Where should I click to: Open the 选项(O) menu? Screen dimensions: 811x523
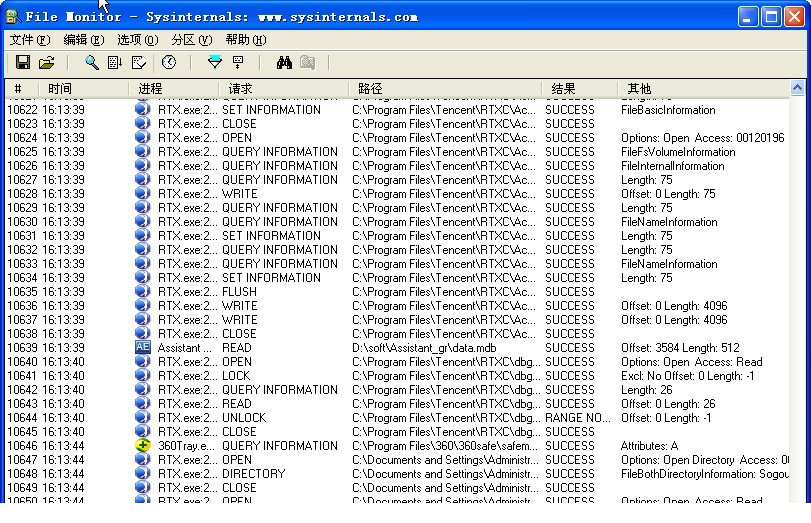137,40
